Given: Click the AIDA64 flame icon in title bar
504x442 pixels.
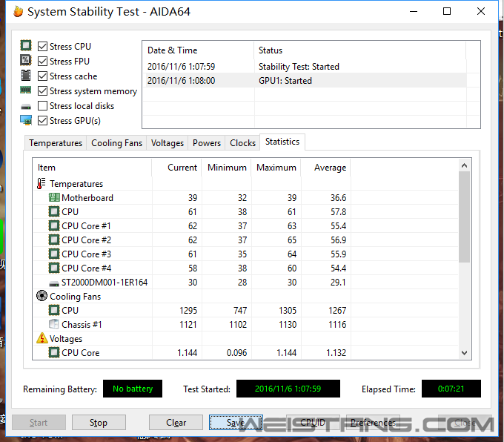Looking at the screenshot, I should pyautogui.click(x=19, y=12).
